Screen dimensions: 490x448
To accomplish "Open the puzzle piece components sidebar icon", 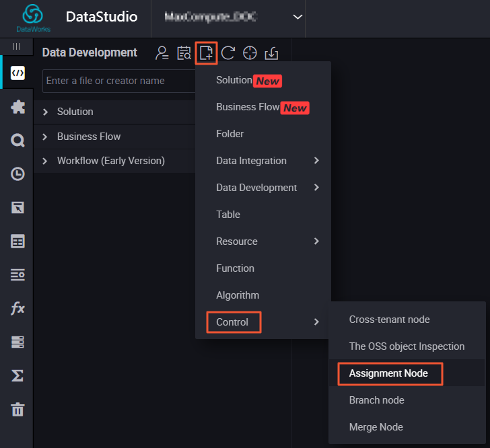I will (17, 107).
